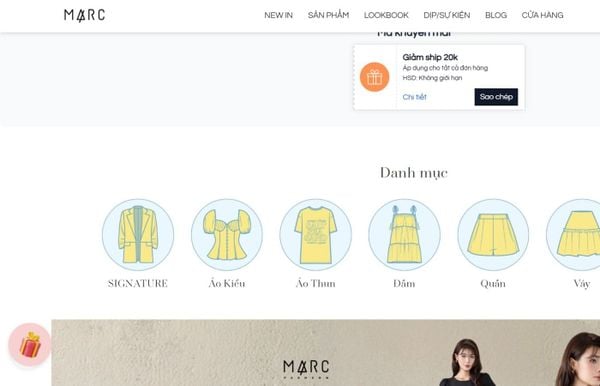
Task: Click the Áo Thun text label
Action: [x=316, y=283]
